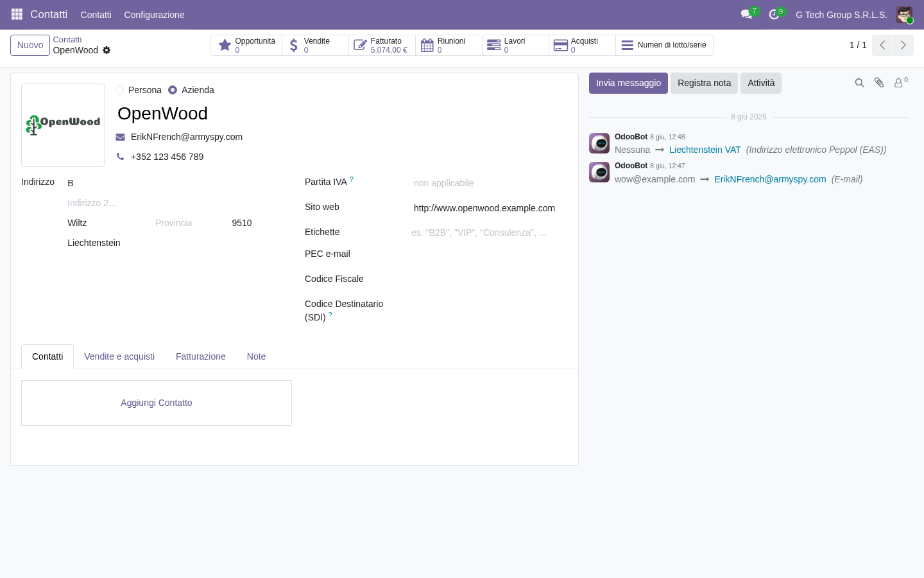Click the Aggiungi Contatto button
The image size is (924, 578).
pyautogui.click(x=157, y=403)
